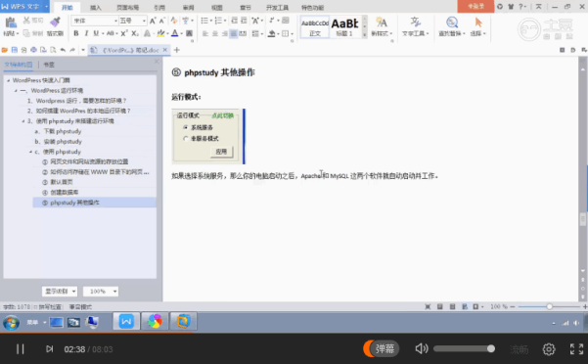Image resolution: width=588 pixels, height=364 pixels.
Task: Click the undo arrow icon
Action: click(63, 50)
